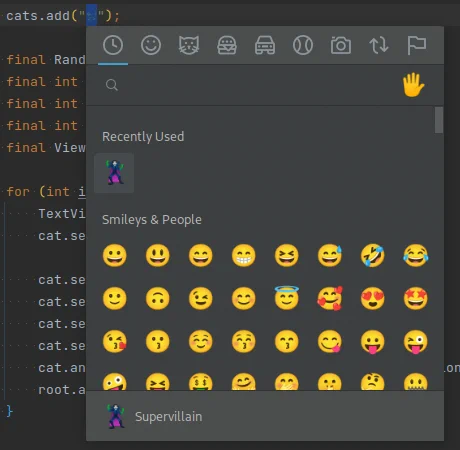Insert the winking face emoji
Viewport: 460px width, 450px height.
(x=201, y=298)
